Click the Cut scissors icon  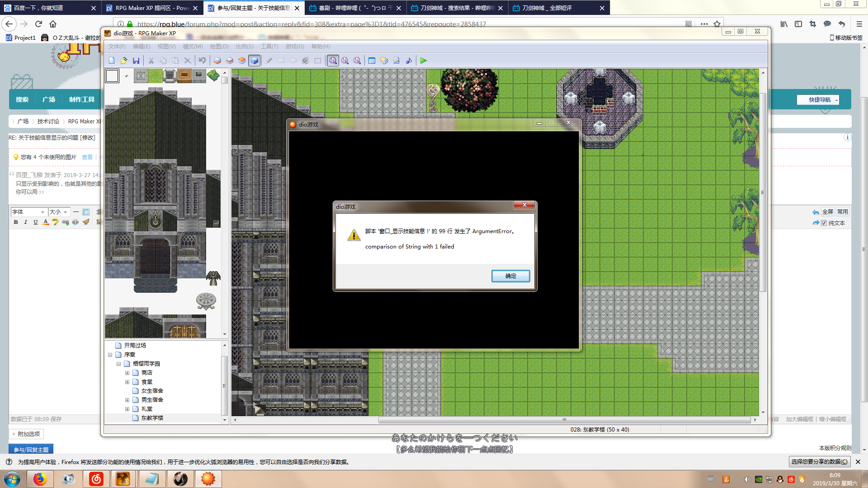click(151, 61)
